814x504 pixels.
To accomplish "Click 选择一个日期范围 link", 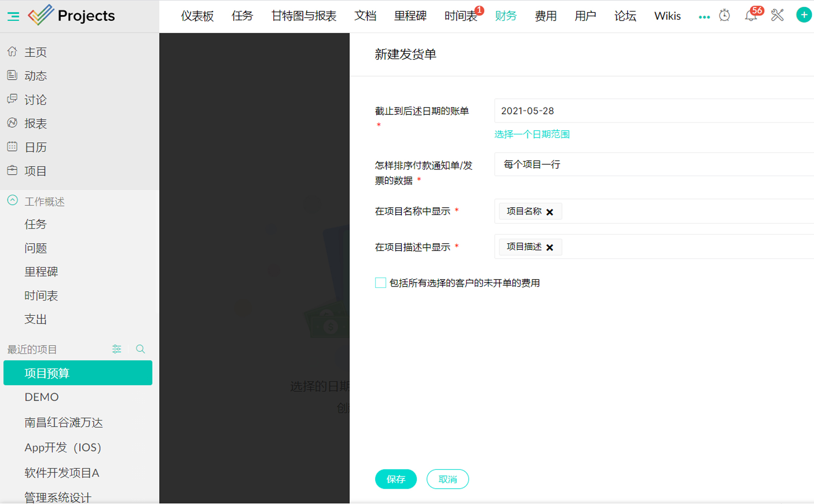I will (x=532, y=134).
